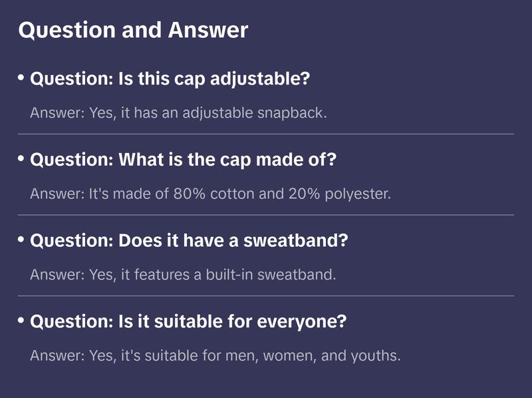Click the men, women, and youths answer
The image size is (532, 398).
point(215,355)
